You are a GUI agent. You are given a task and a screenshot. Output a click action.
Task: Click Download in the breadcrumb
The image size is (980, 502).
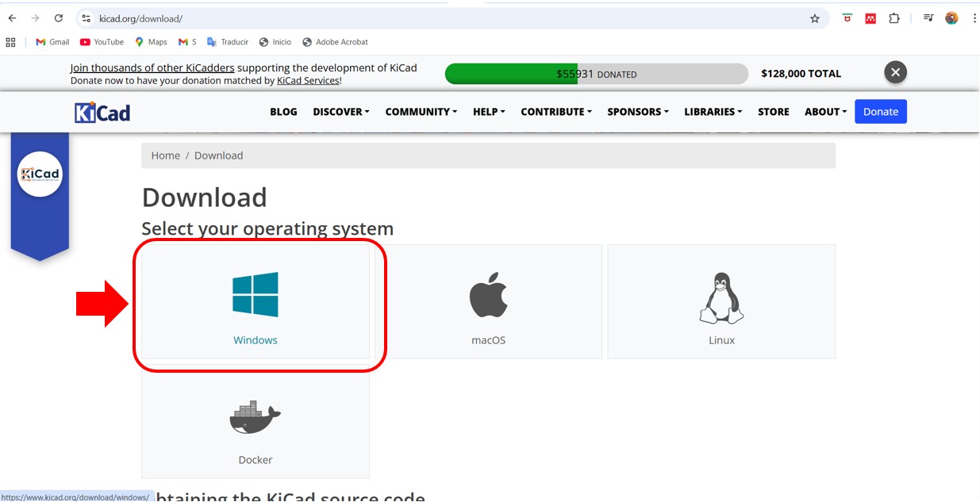pos(219,155)
